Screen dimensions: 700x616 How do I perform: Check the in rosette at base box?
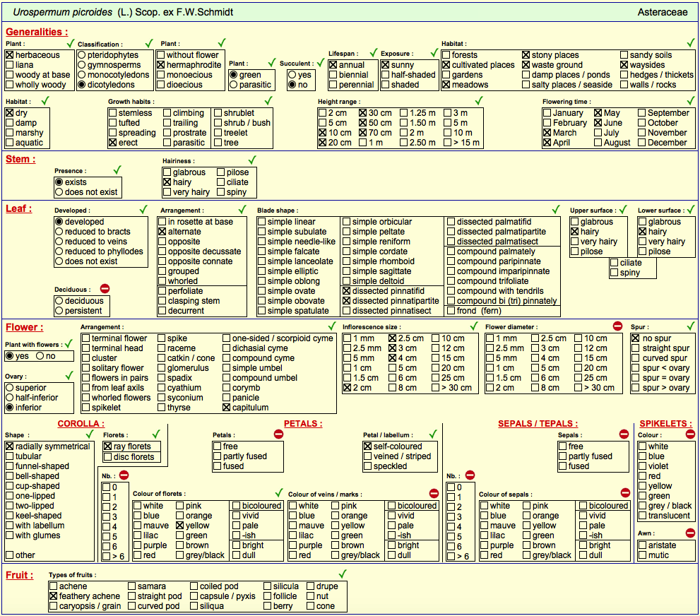click(x=162, y=222)
